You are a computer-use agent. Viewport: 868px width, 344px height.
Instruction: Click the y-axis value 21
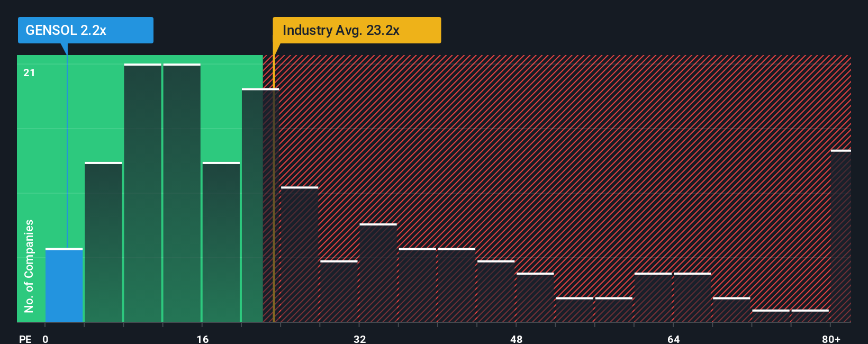[x=29, y=73]
